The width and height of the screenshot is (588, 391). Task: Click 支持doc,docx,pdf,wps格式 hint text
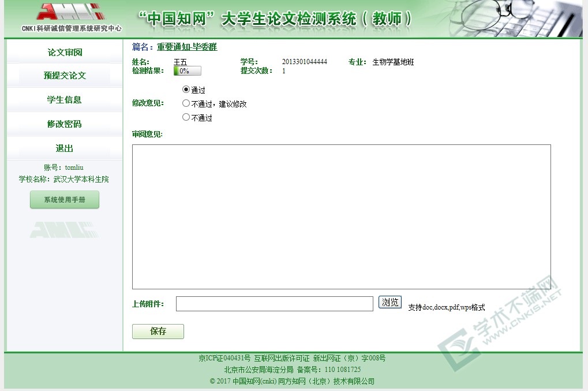pos(446,307)
